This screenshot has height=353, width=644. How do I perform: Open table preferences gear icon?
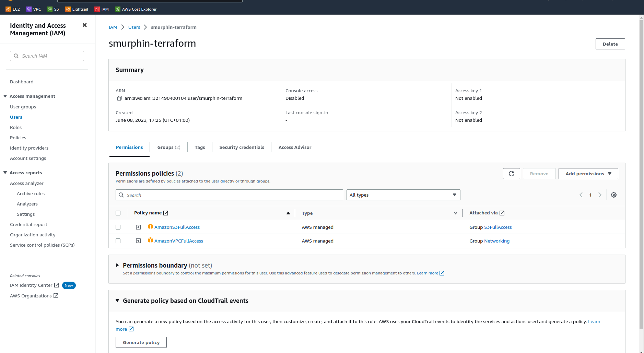614,195
